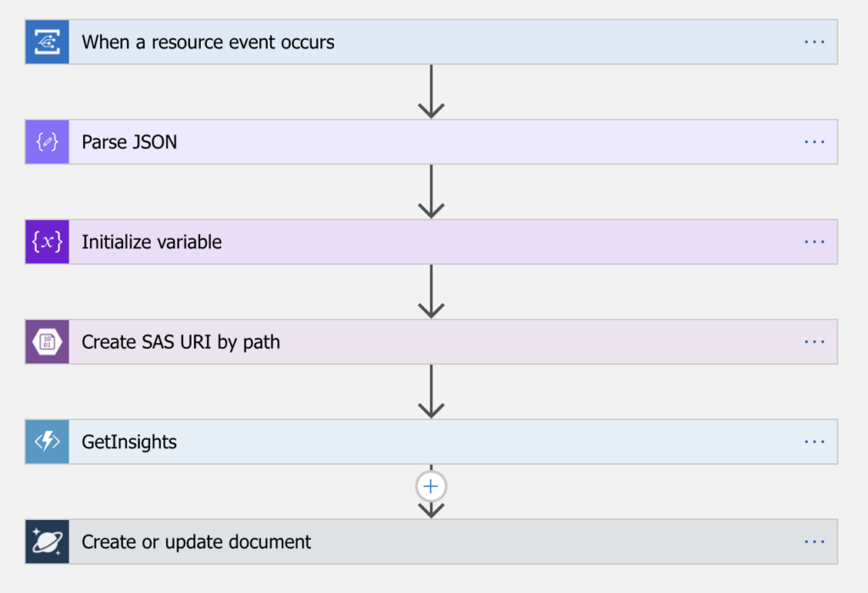Expand the 'Create or update document' step
This screenshot has width=868, height=593.
coord(431,541)
